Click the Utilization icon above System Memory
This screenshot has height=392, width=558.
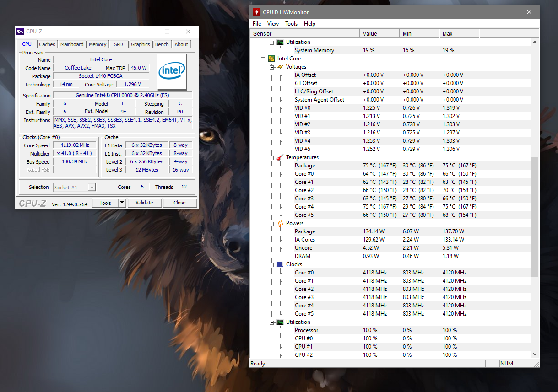(279, 42)
